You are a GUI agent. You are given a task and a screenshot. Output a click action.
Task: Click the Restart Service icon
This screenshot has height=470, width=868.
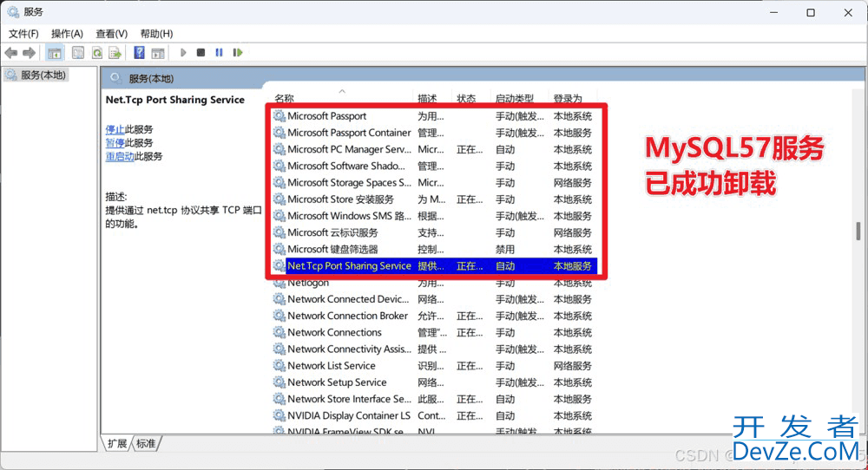click(x=238, y=53)
